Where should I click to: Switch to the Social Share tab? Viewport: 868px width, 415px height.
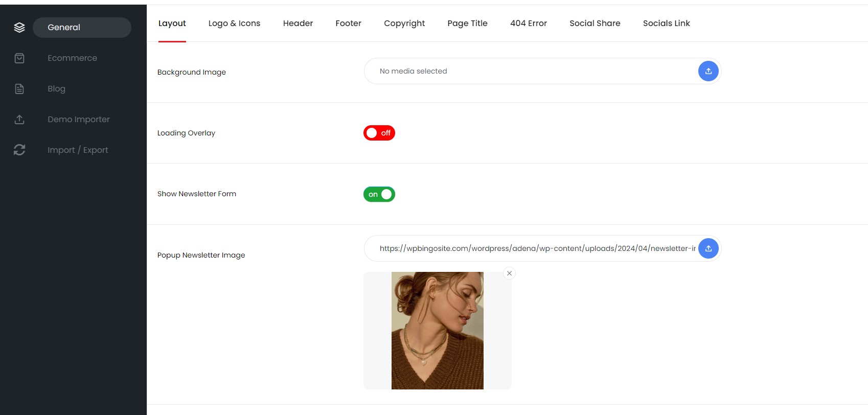point(595,24)
